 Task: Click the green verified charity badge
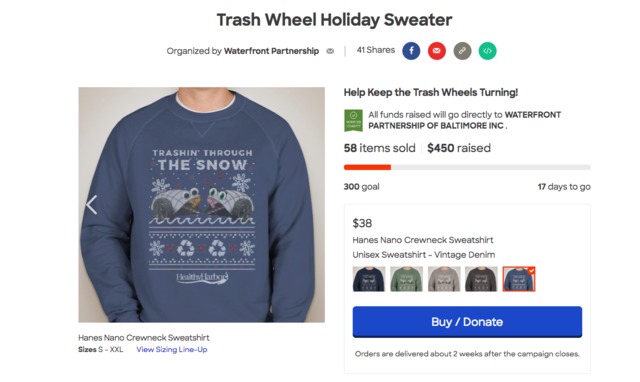coord(353,120)
